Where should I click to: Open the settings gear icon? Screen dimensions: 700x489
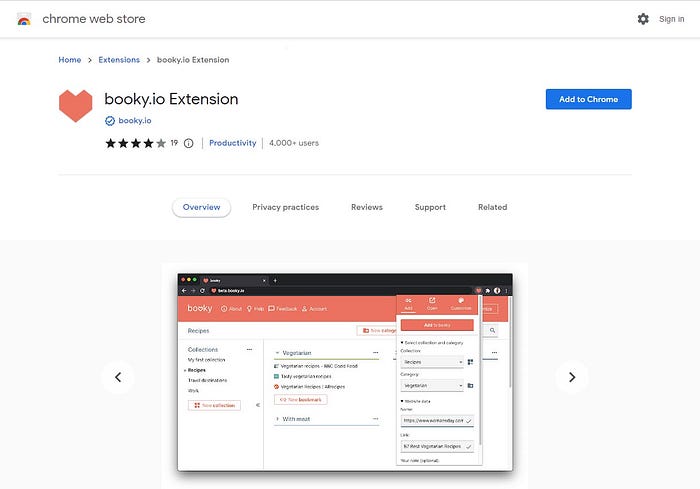pos(643,19)
